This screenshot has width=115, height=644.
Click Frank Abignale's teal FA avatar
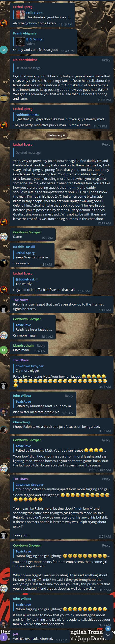coord(3,50)
